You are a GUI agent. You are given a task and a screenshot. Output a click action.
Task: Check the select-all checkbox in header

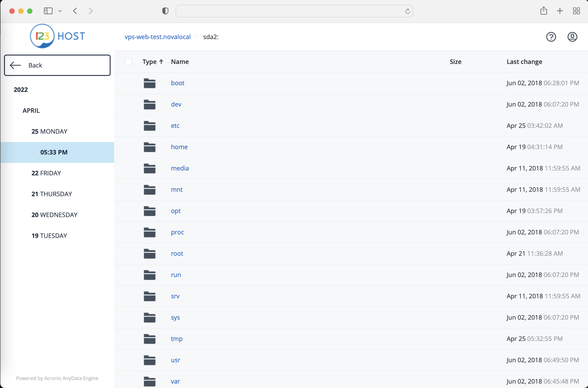tap(128, 62)
